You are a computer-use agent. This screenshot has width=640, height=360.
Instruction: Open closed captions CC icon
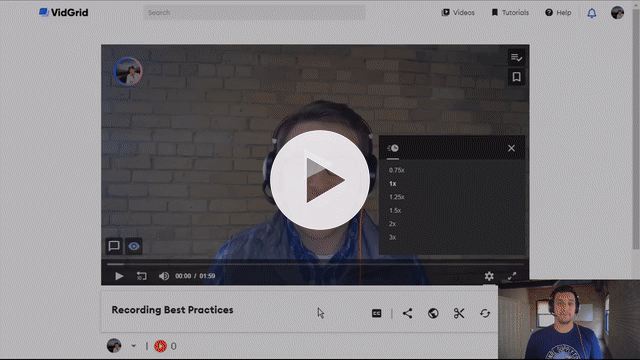pyautogui.click(x=376, y=313)
